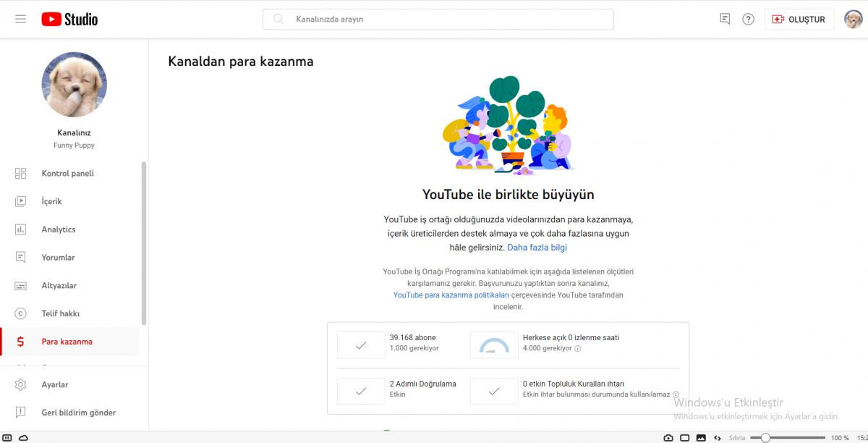Open Ayarlar settings
The height and width of the screenshot is (443, 868).
click(70, 384)
